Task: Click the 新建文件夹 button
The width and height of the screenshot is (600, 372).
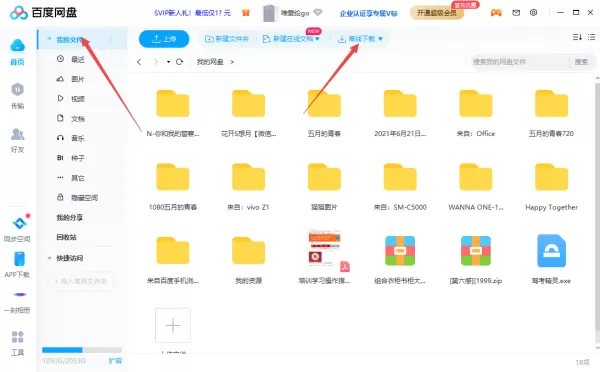Action: (x=227, y=39)
